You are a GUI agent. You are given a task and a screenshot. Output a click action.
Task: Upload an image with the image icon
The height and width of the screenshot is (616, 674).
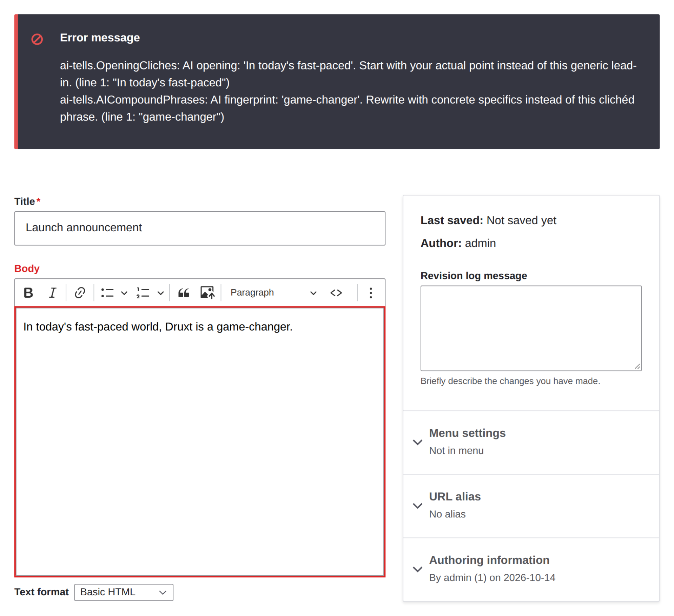207,293
